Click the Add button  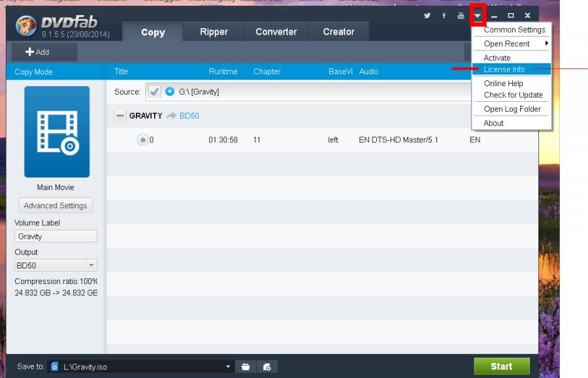pyautogui.click(x=44, y=52)
